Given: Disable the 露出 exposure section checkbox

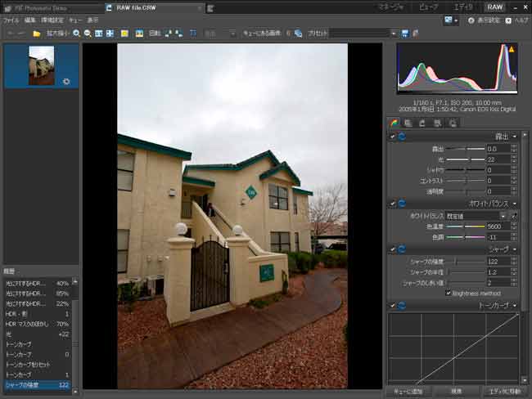Looking at the screenshot, I should click(392, 137).
